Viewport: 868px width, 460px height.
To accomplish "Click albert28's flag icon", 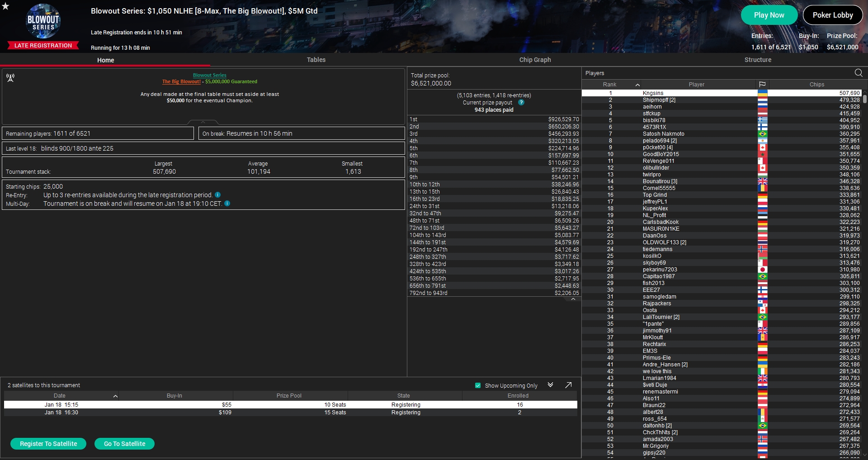I will [x=763, y=412].
